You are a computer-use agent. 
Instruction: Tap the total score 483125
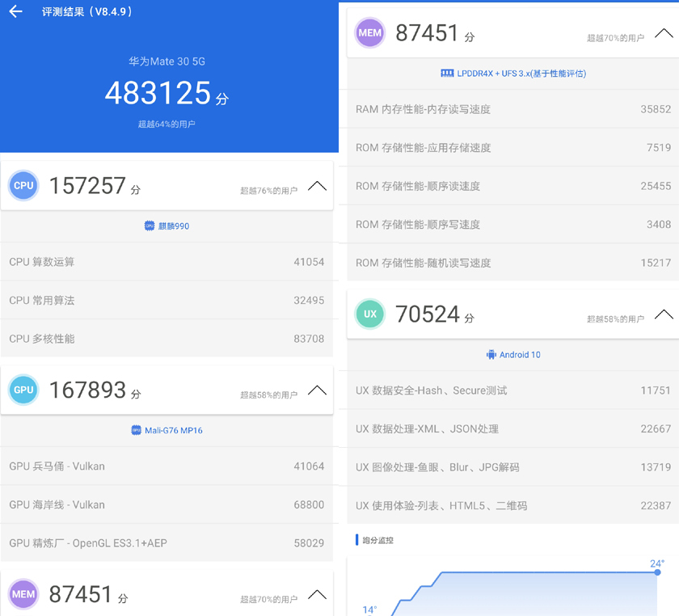[158, 93]
